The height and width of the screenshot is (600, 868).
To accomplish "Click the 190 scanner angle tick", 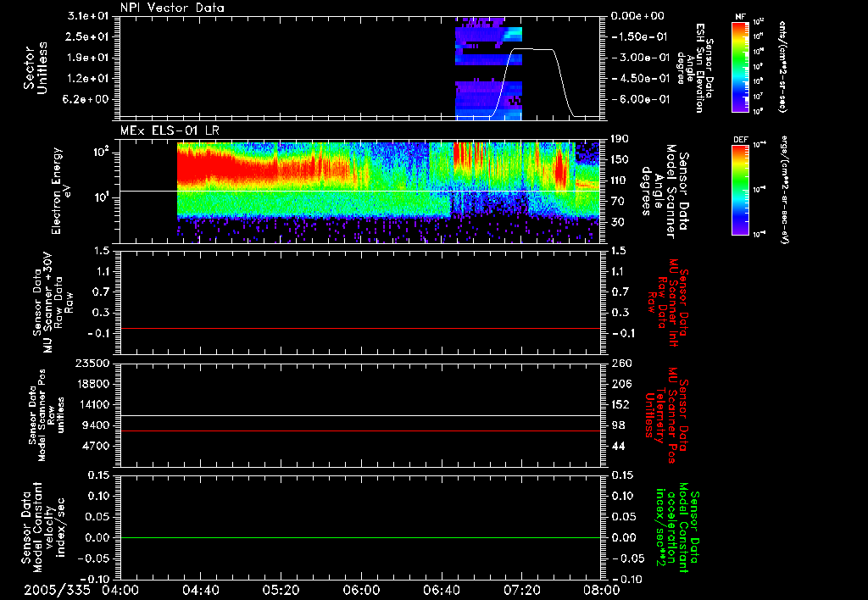I will coord(620,139).
